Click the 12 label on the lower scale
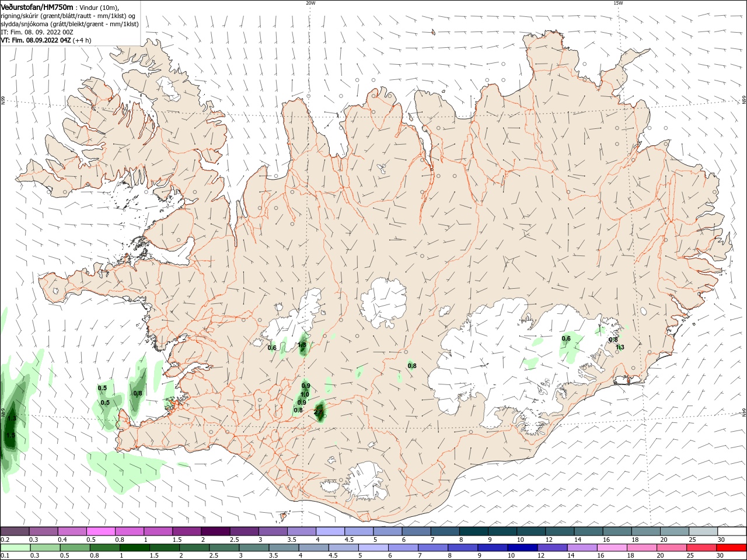 click(x=540, y=556)
